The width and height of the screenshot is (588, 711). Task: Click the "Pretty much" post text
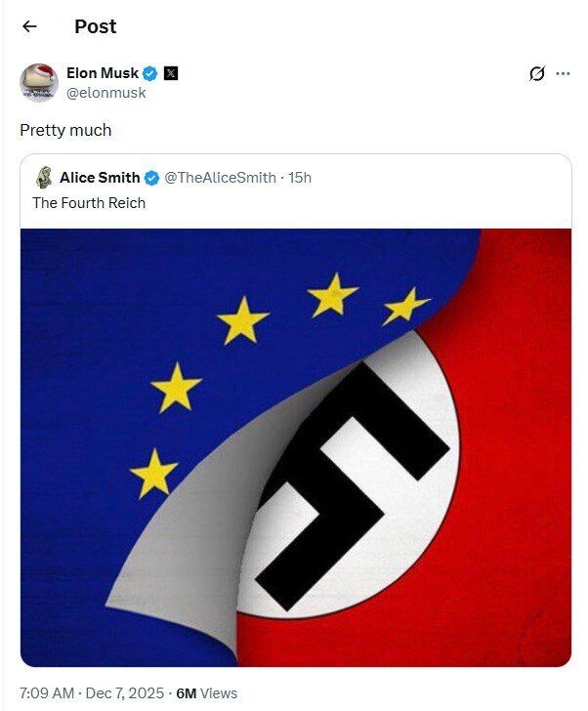(65, 130)
